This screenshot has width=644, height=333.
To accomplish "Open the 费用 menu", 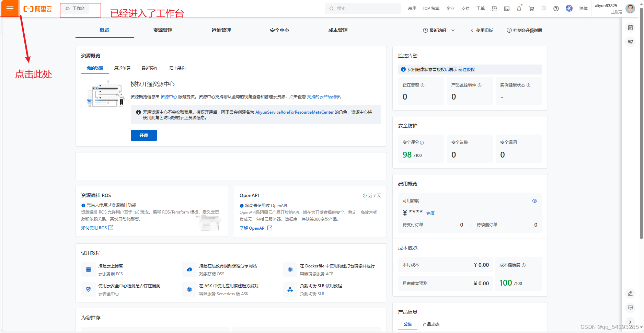I will pyautogui.click(x=412, y=9).
